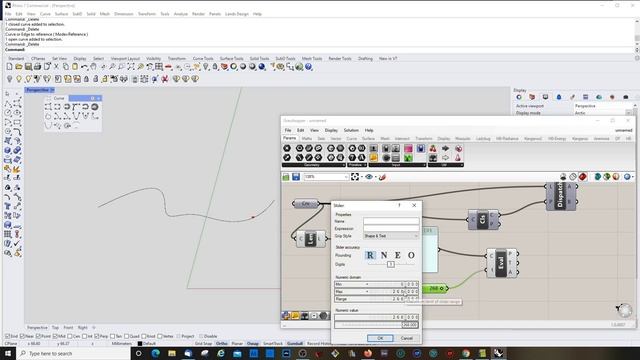Expand the Input panel dropdown bar
This screenshot has width=640, height=360.
pos(397,165)
